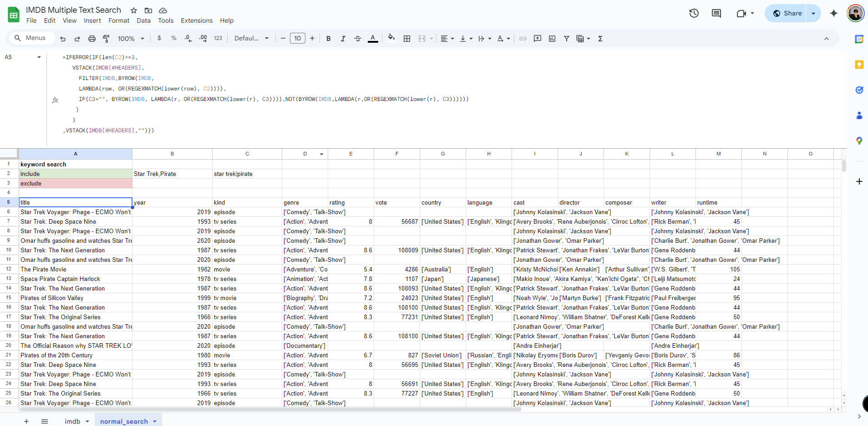
Task: Click the redo icon
Action: pyautogui.click(x=77, y=39)
